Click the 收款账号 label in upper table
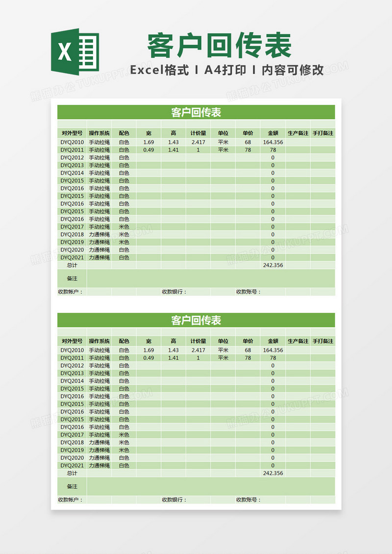This screenshot has height=554, width=392. click(248, 292)
